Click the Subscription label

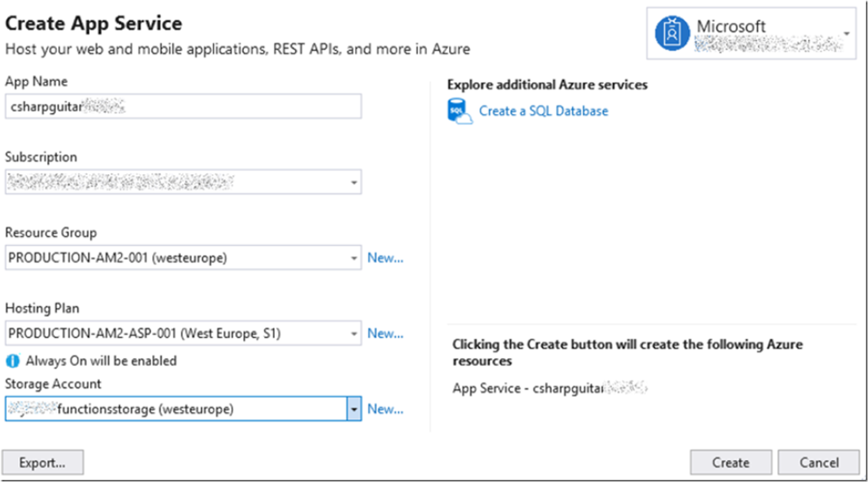(41, 157)
